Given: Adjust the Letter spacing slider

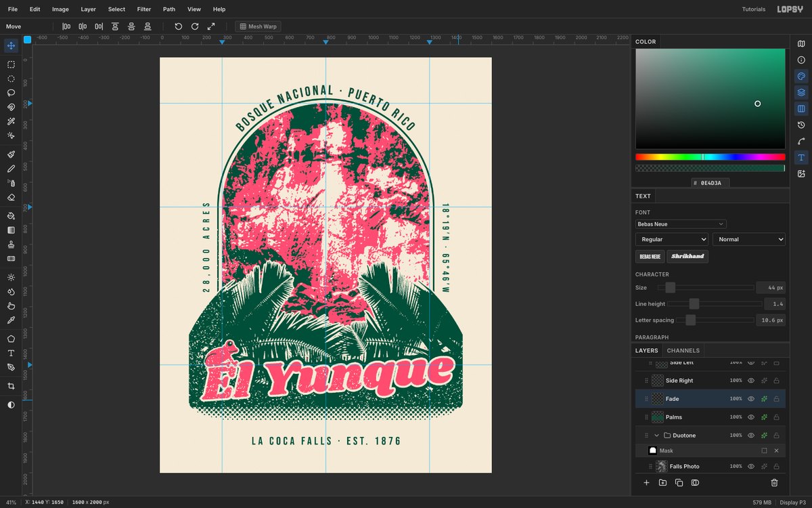Looking at the screenshot, I should (715, 320).
